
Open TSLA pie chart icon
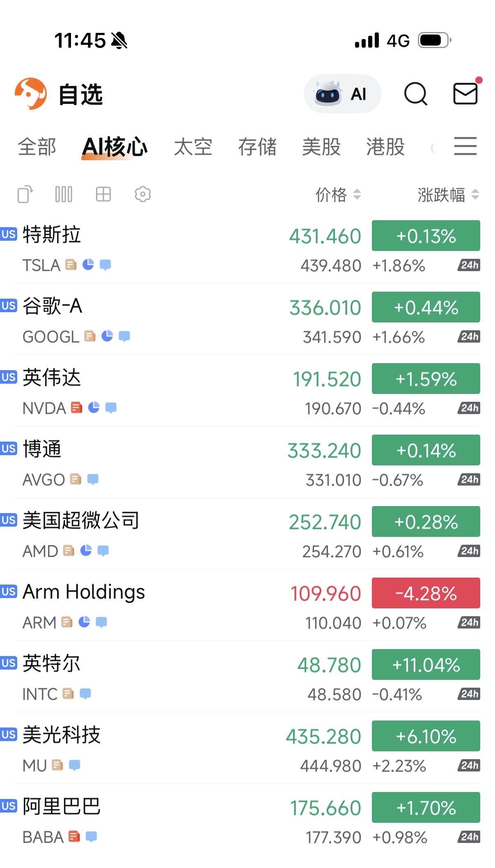point(88,265)
